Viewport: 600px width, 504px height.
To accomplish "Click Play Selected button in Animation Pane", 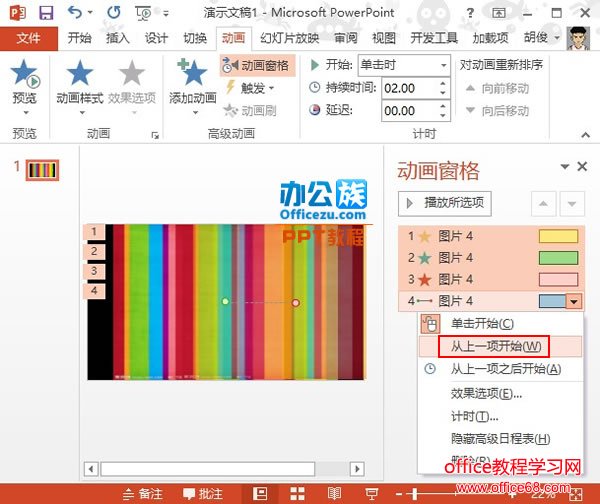I will tap(445, 203).
